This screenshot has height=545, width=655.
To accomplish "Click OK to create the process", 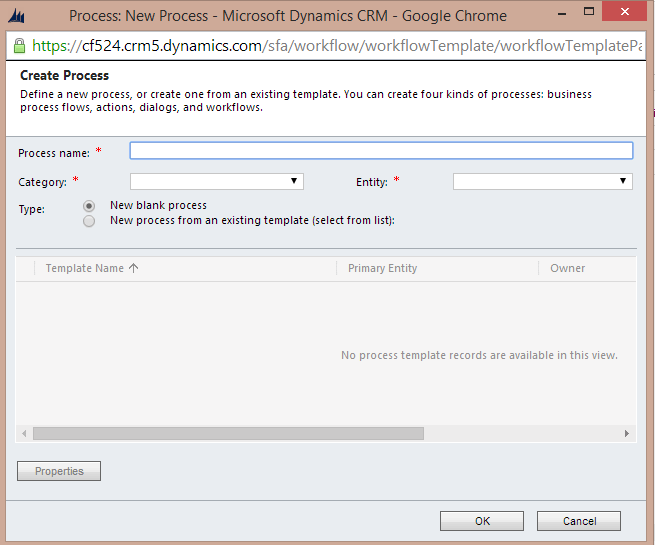I will coord(482,521).
